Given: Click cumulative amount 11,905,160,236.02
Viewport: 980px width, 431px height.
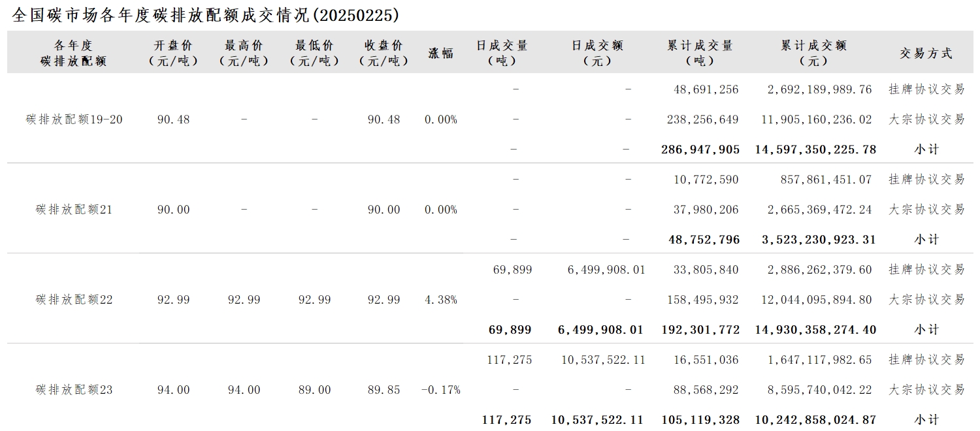Looking at the screenshot, I should pos(817,120).
